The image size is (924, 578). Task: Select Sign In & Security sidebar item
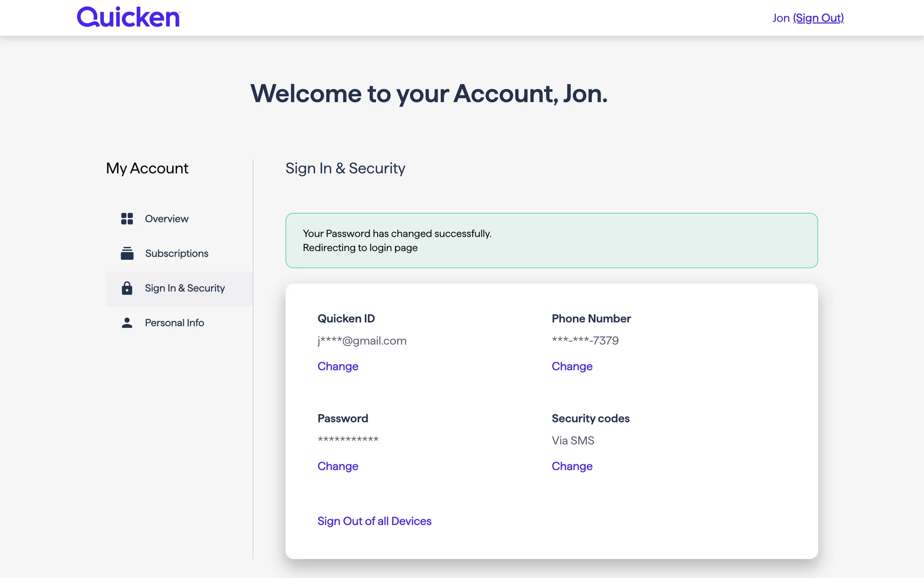pyautogui.click(x=185, y=288)
